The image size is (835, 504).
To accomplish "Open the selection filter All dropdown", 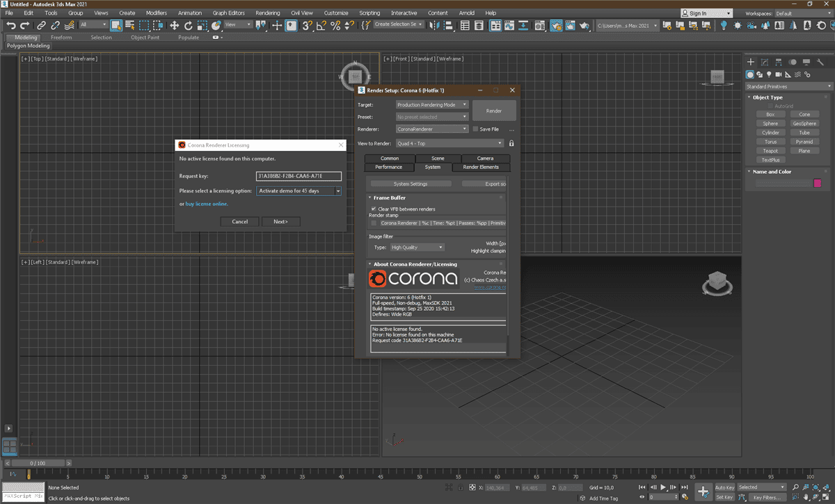I will (x=93, y=25).
